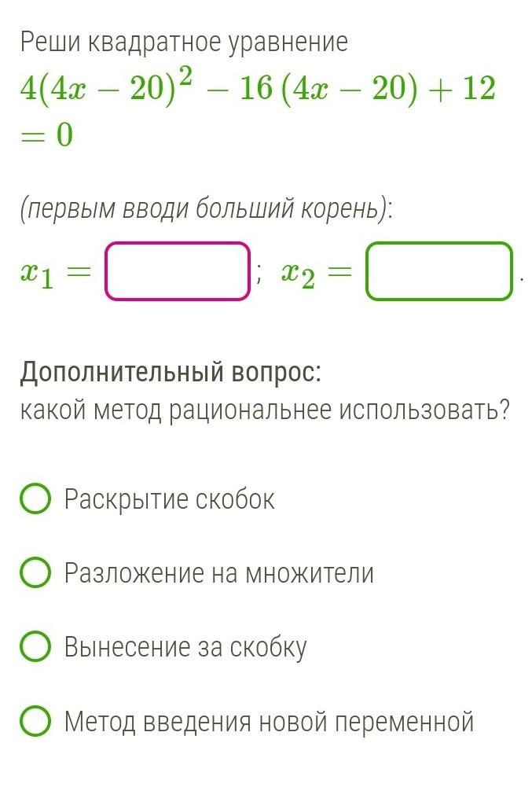Select the 'Раскрытие скобок' radio circle
532x802 pixels.
click(35, 498)
